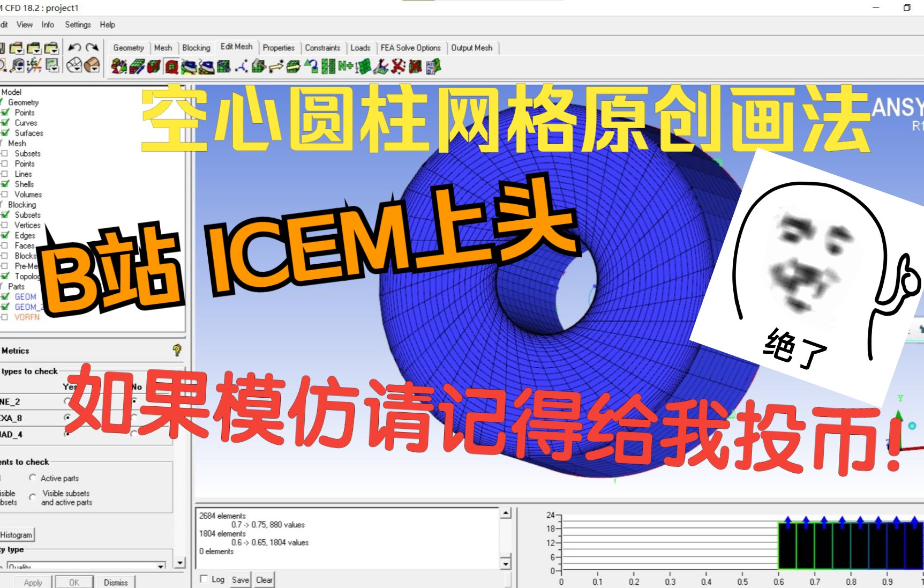Viewport: 924px width, 588px height.
Task: Open Edit Distributed Attribute tool
Action: (433, 66)
